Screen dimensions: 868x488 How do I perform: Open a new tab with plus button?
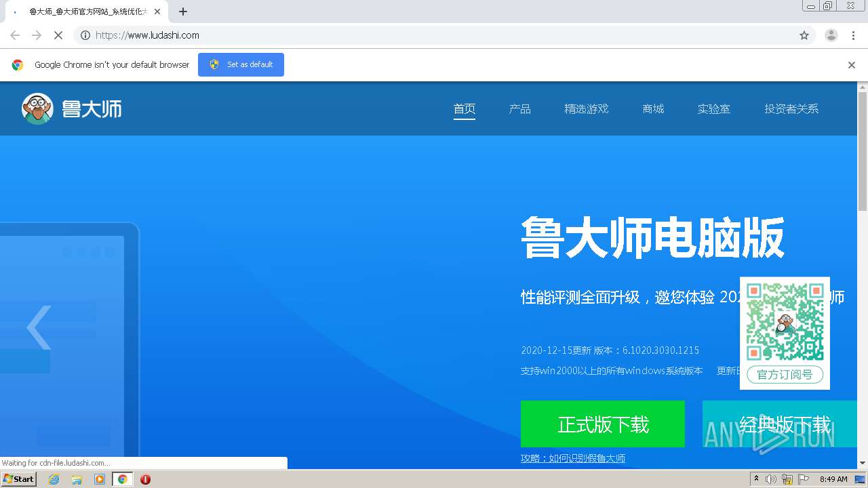point(183,12)
